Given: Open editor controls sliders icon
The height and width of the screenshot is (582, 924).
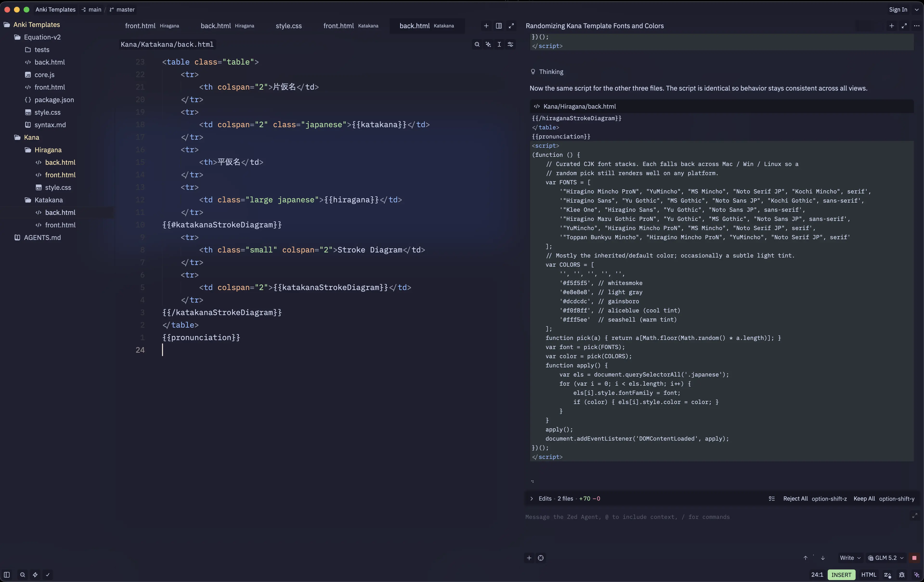Looking at the screenshot, I should click(510, 45).
